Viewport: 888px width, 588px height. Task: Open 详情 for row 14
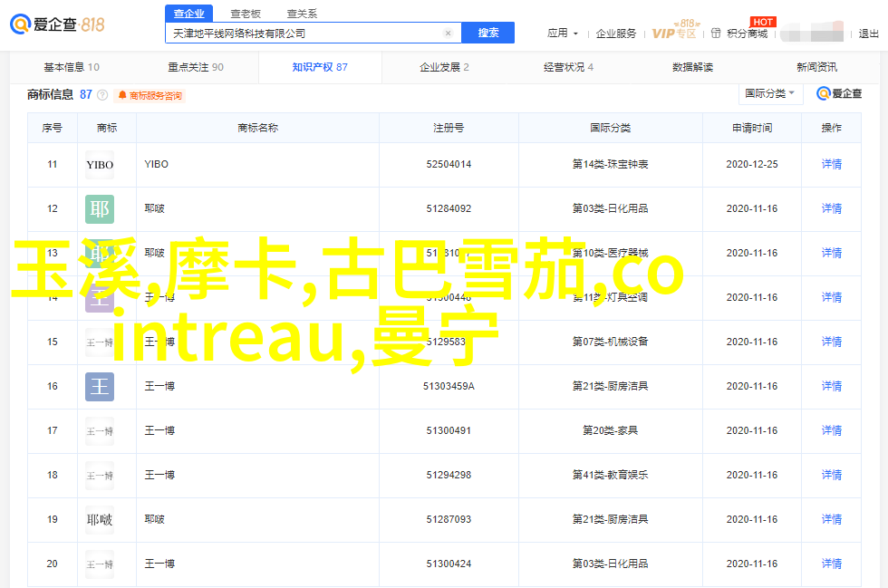(832, 297)
